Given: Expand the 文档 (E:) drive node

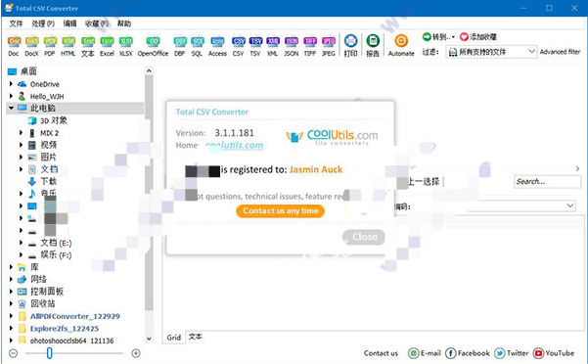Looking at the screenshot, I should [x=21, y=243].
